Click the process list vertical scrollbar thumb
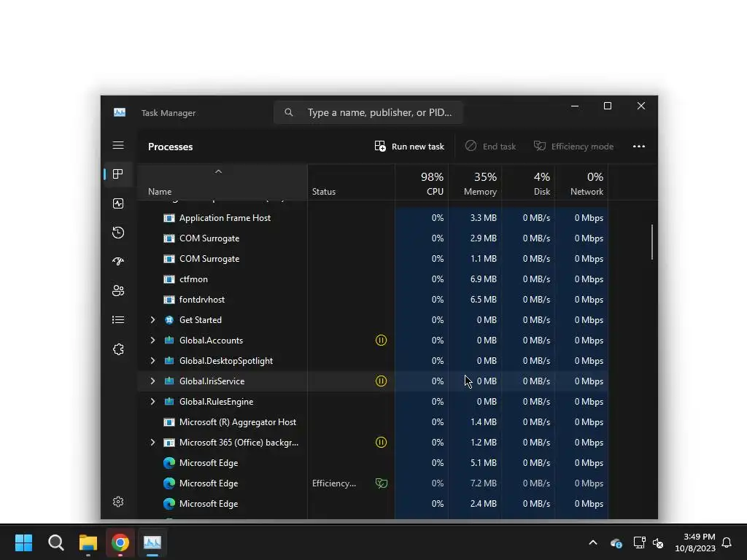The image size is (747, 560). pyautogui.click(x=651, y=242)
